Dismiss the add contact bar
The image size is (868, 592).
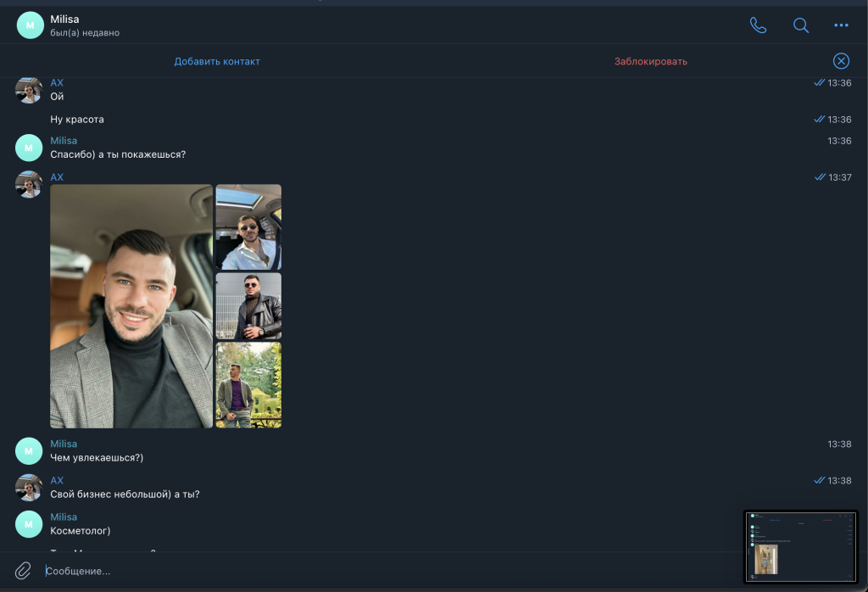pos(841,61)
